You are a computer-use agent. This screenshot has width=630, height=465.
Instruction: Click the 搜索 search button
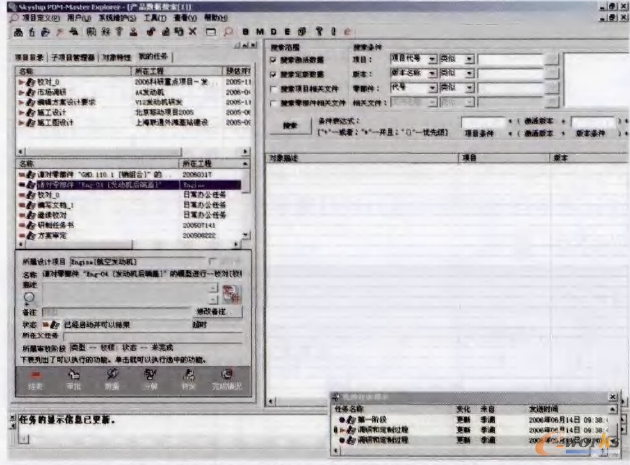click(x=290, y=125)
